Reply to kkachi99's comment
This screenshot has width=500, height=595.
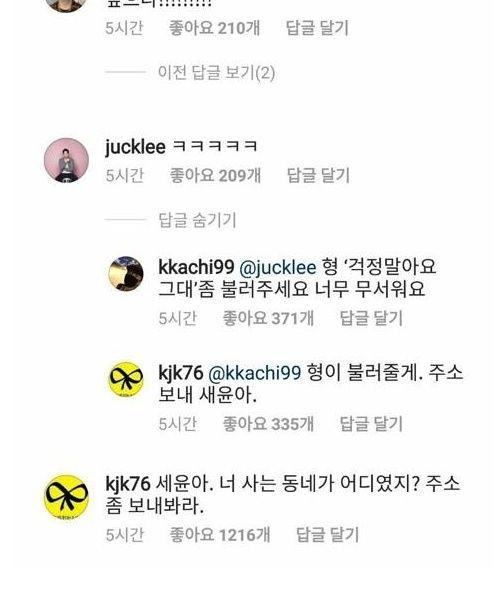371,318
